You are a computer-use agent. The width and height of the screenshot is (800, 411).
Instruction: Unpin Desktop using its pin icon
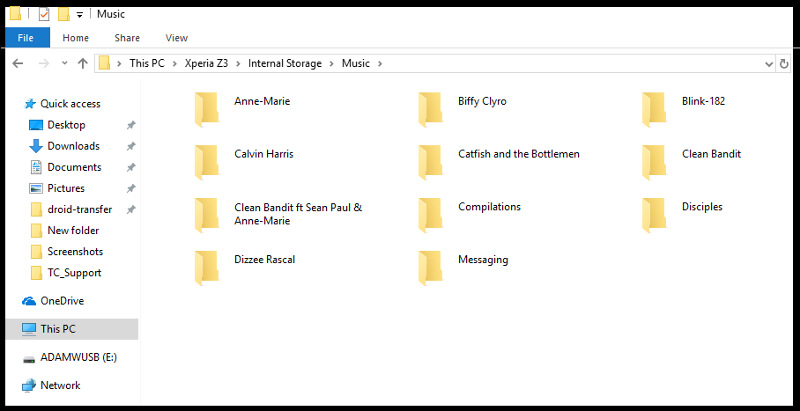click(131, 125)
